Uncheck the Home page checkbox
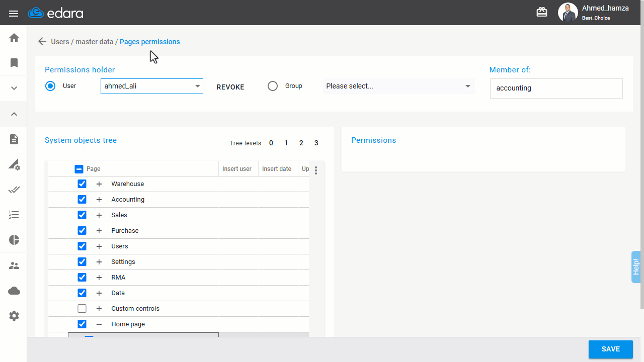This screenshot has height=362, width=644. point(82,324)
